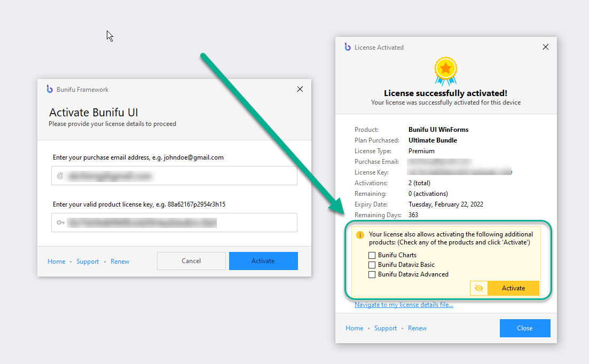Click the yellow info icon in additional products notice
This screenshot has height=364, width=589.
360,235
